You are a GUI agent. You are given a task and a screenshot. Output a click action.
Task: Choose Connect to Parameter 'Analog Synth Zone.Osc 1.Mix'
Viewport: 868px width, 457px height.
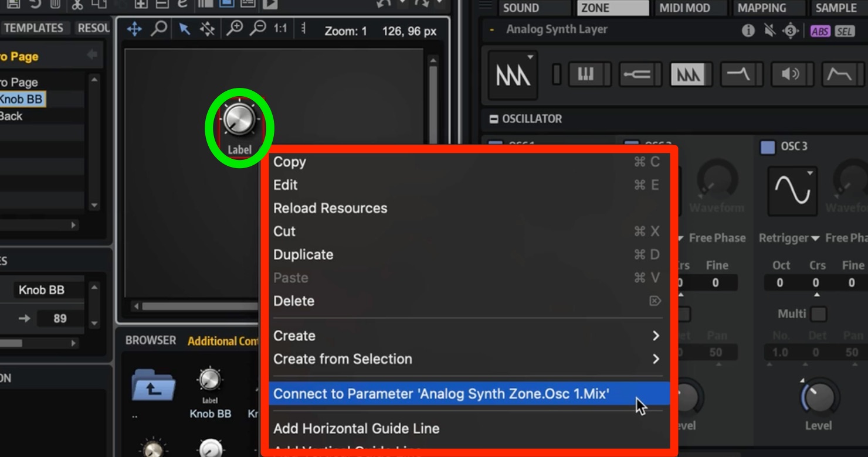pyautogui.click(x=468, y=394)
